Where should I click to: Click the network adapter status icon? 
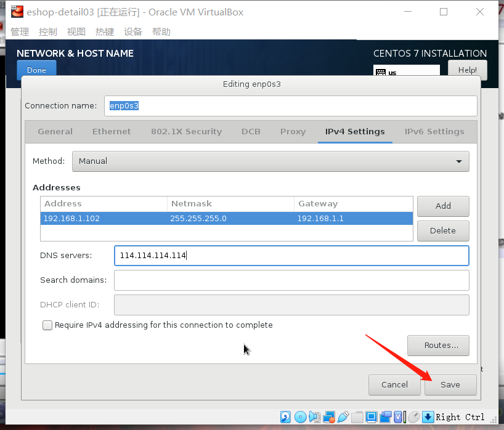click(329, 417)
